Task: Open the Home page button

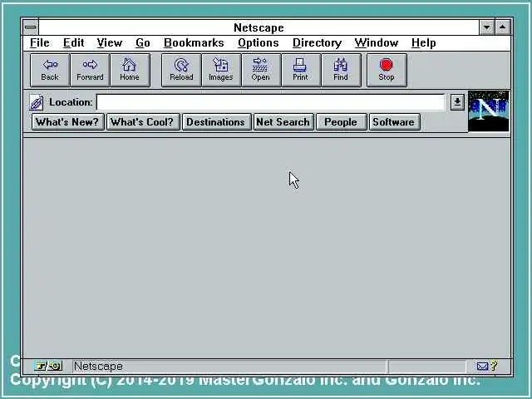Action: 130,70
